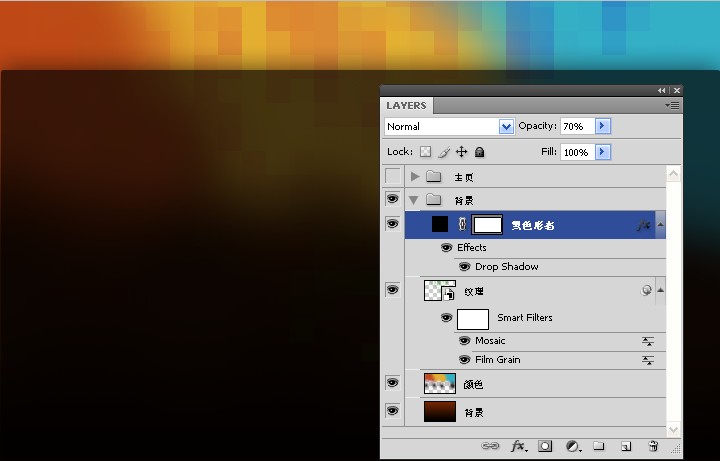Click the bottom 背景 layer gradient thumbnail
The width and height of the screenshot is (720, 461).
click(x=440, y=411)
